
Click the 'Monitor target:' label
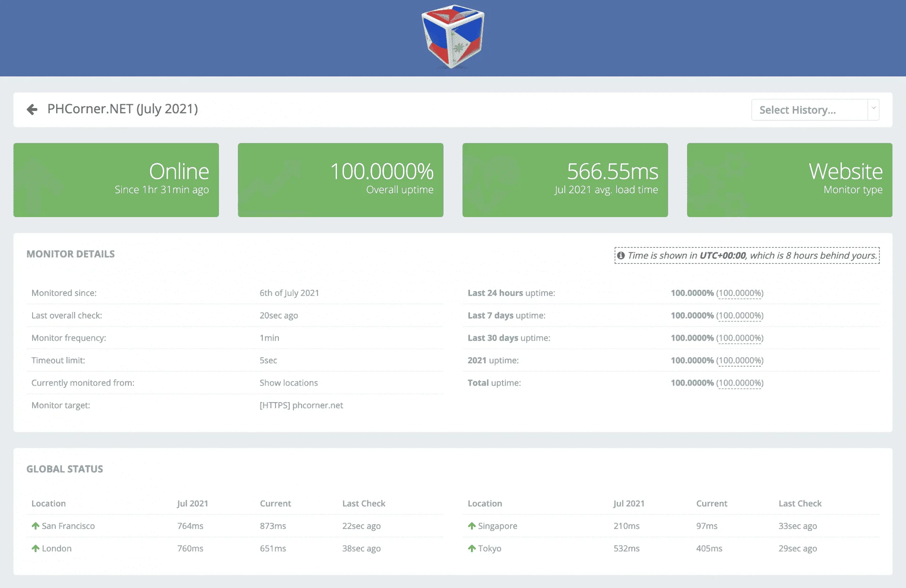point(61,405)
